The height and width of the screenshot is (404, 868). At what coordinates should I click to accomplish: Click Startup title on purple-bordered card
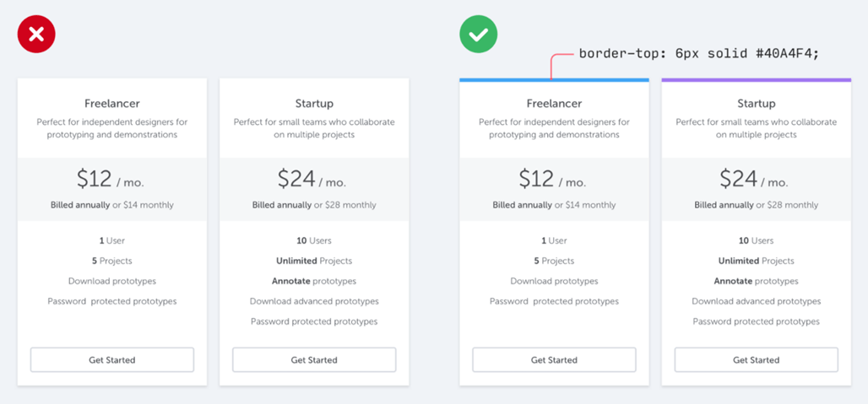coord(756,104)
